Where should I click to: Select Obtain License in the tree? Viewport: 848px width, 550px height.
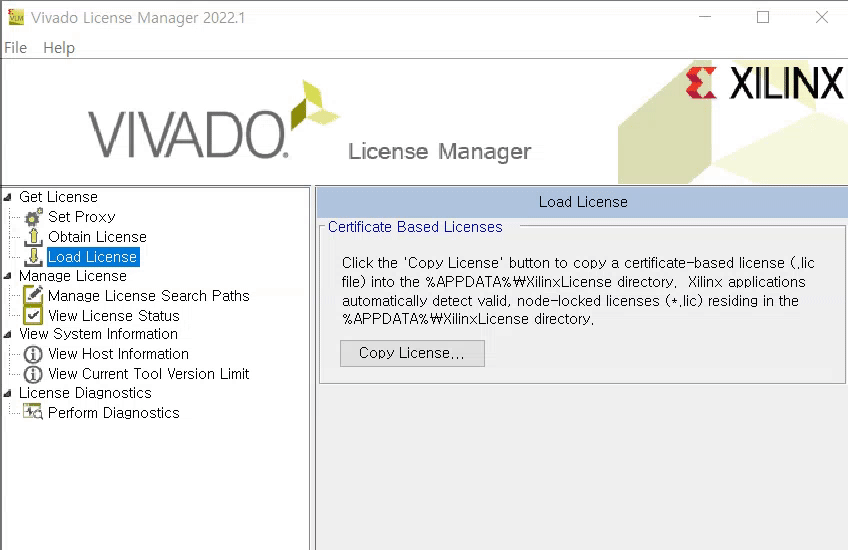(97, 237)
